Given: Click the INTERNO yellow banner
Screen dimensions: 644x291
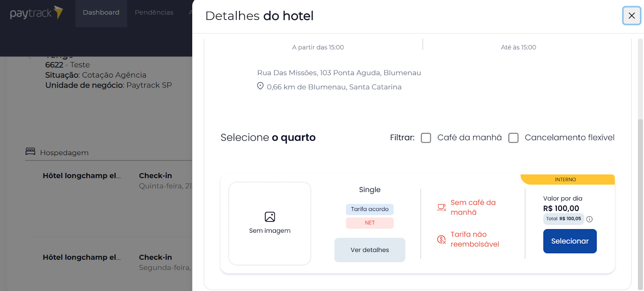Looking at the screenshot, I should [x=568, y=180].
